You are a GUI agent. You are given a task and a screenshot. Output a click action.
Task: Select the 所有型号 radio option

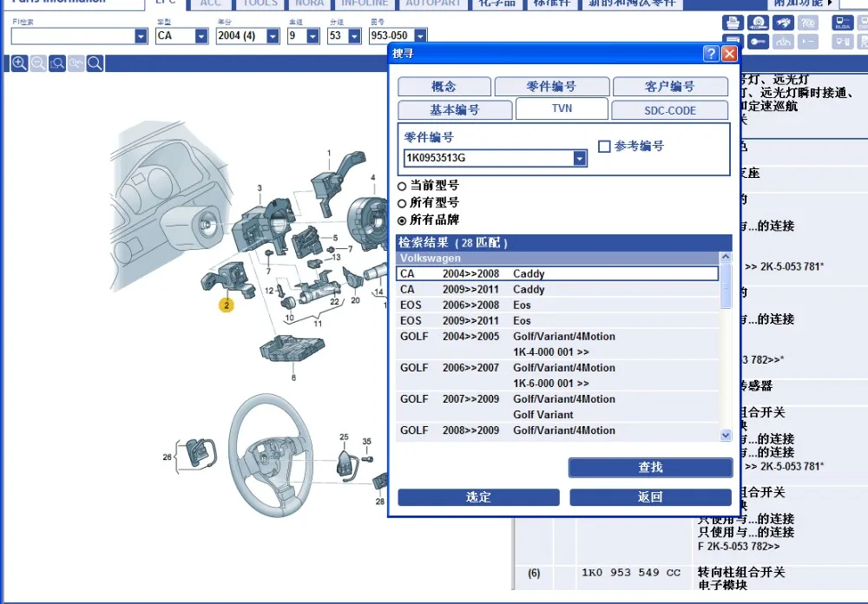pos(402,203)
